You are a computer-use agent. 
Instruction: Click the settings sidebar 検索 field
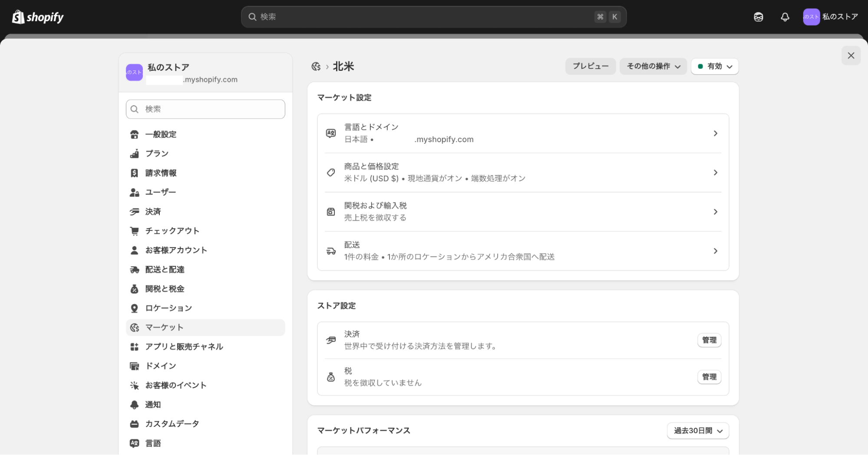point(205,109)
